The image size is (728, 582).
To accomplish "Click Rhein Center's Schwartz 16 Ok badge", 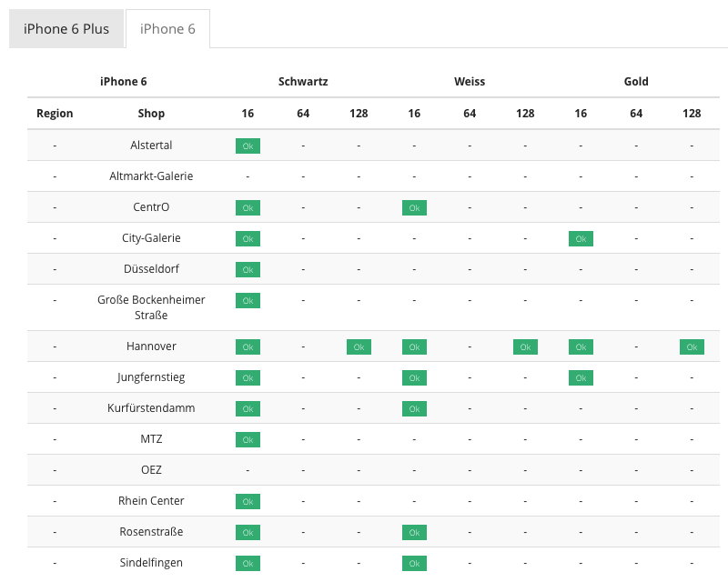I will tap(248, 502).
